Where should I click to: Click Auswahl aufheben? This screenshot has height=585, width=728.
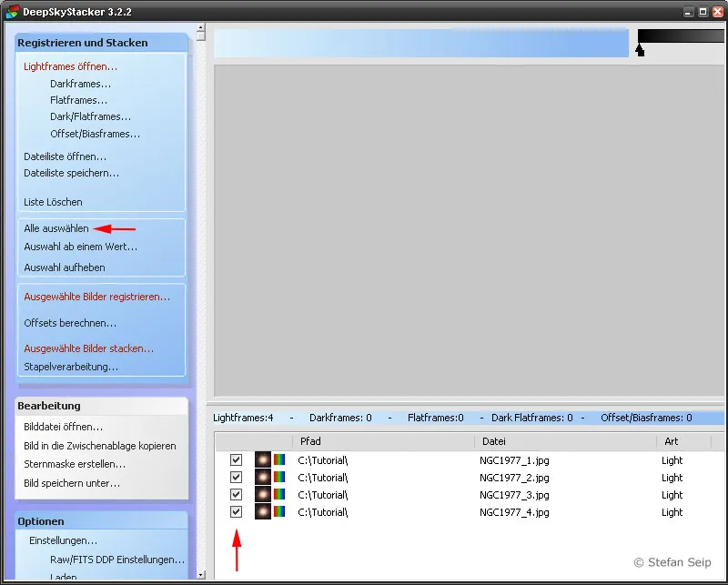pos(65,267)
